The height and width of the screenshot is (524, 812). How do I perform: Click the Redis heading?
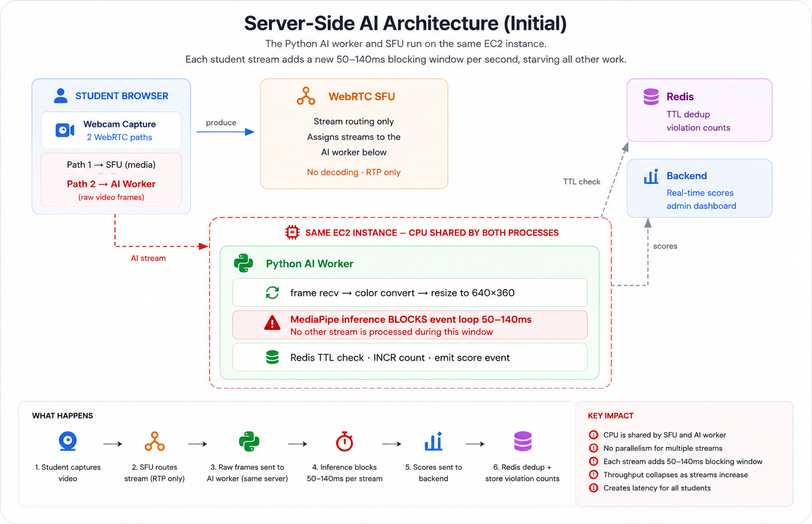tap(680, 97)
